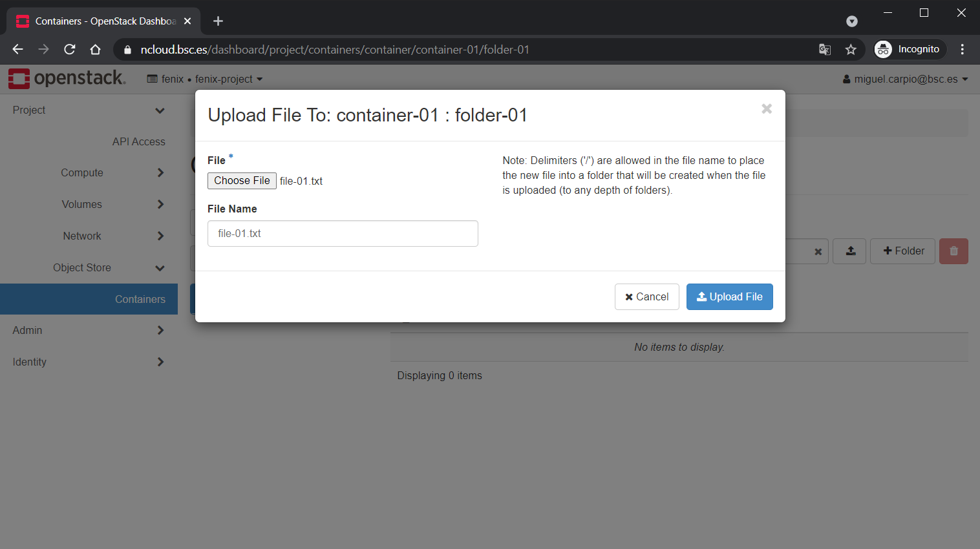Reload the page with the refresh icon
The image size is (980, 549).
click(69, 49)
